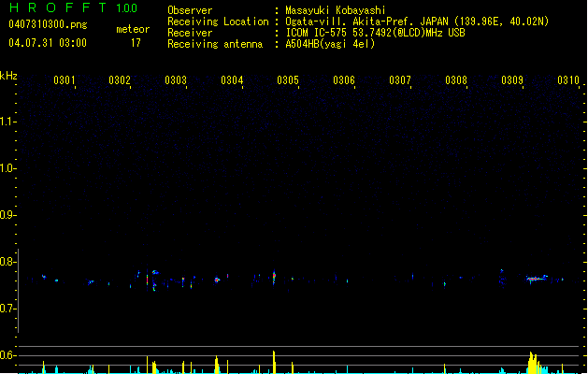This screenshot has height=374, width=588.
Task: Click the 0.6 kHz axis label
Action: coord(7,355)
